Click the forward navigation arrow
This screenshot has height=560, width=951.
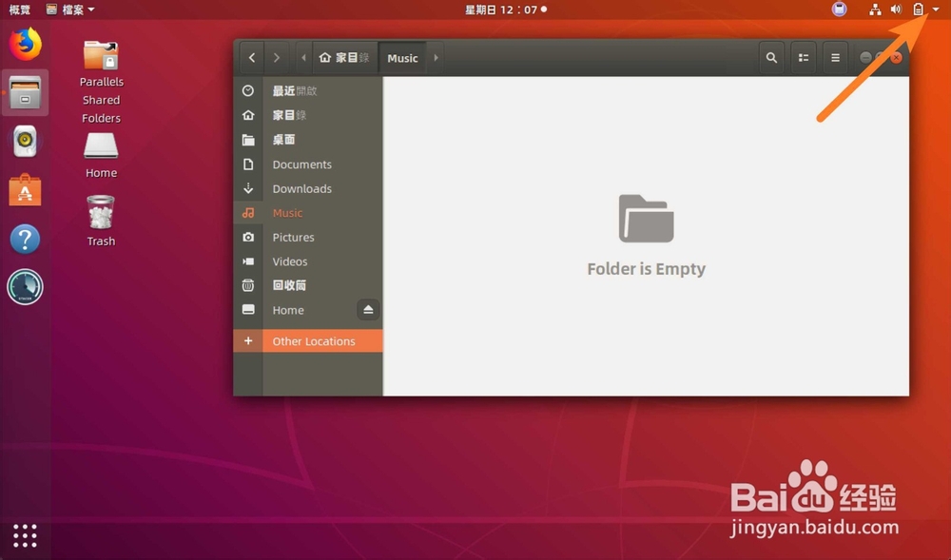coord(276,57)
